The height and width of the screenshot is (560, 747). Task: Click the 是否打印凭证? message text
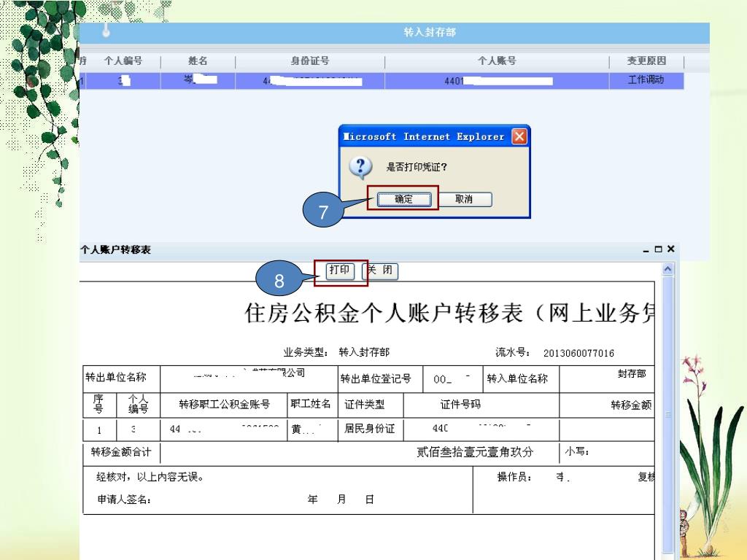coord(417,167)
